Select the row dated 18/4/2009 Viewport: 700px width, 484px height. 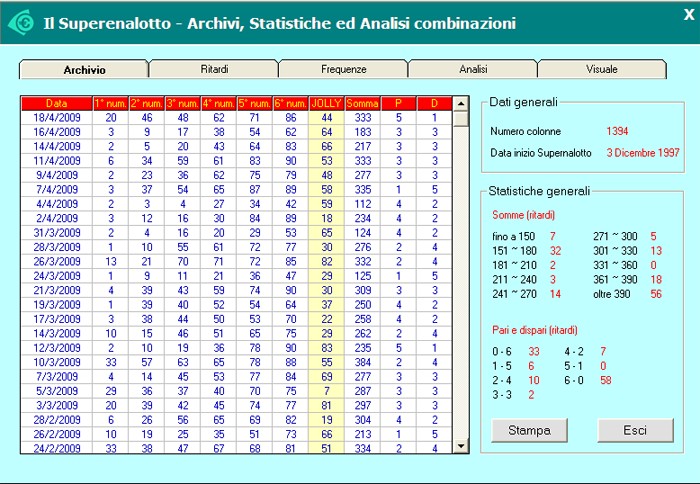point(237,118)
